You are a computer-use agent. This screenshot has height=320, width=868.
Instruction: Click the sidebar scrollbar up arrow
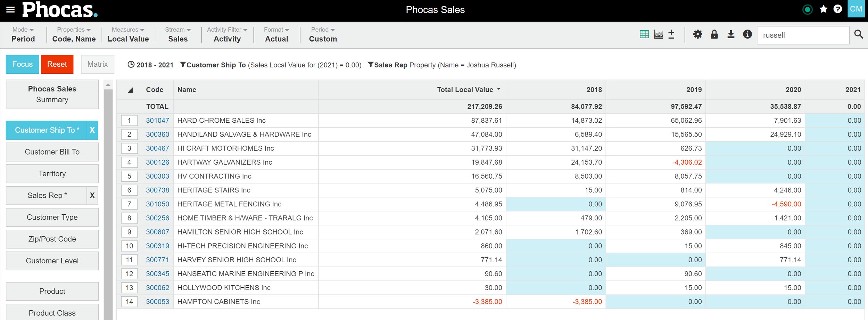click(108, 84)
